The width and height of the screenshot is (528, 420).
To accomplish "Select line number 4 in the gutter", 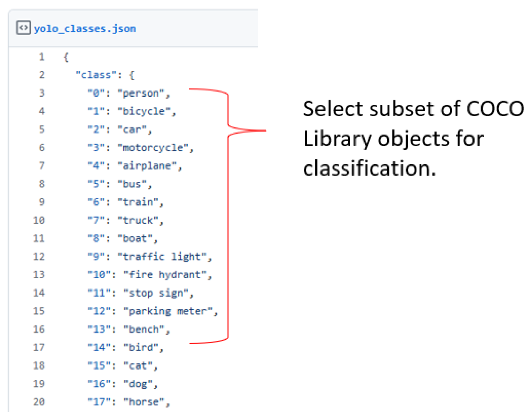I will click(42, 111).
